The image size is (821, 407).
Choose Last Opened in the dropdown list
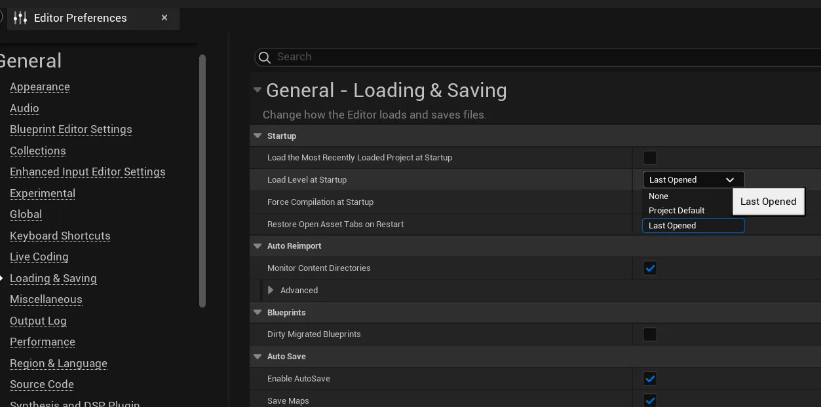tap(693, 226)
